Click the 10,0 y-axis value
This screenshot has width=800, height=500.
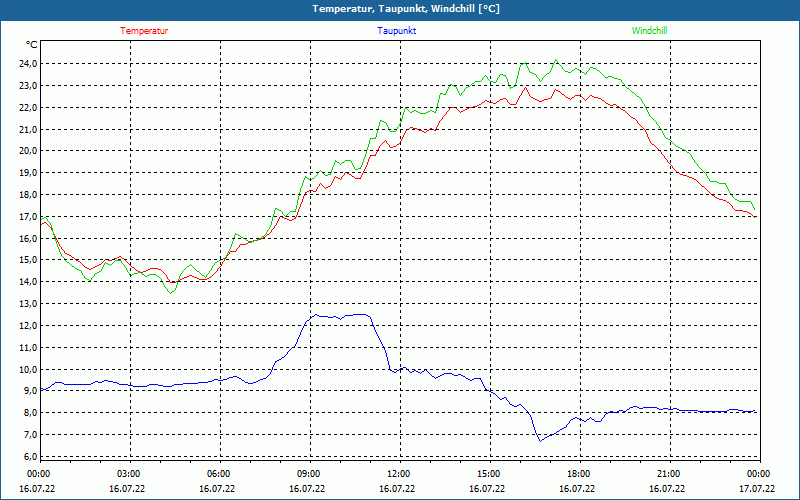pyautogui.click(x=29, y=369)
